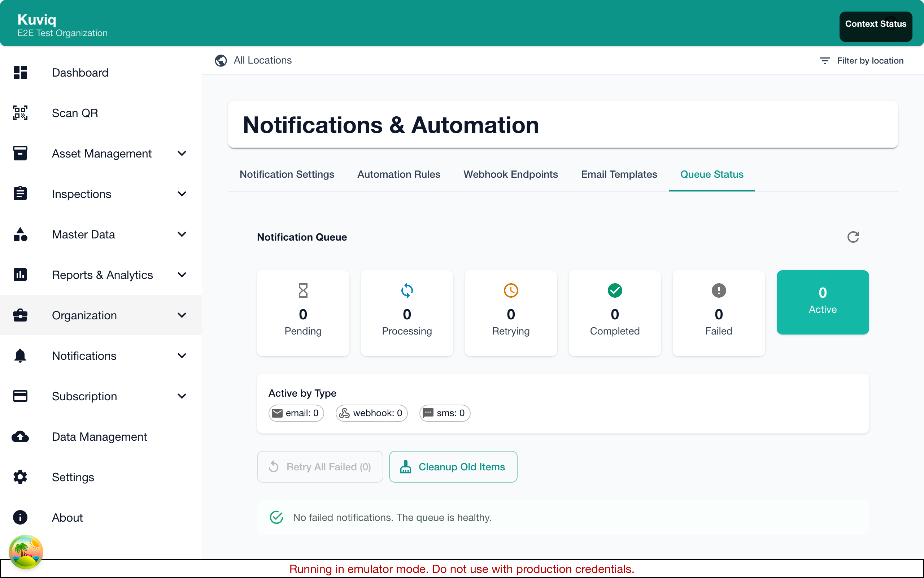Click Retry All Failed (0) button
Viewport: 924px width, 578px height.
(x=320, y=467)
